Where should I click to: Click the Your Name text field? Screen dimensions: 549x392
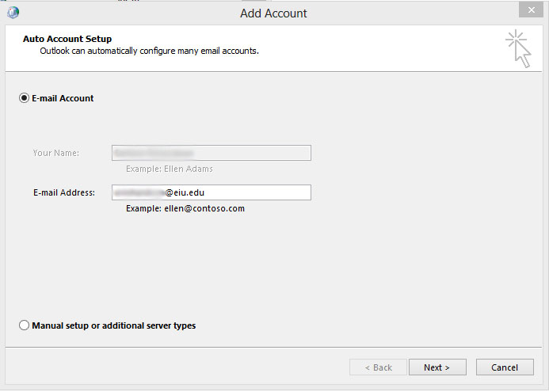[x=211, y=153]
